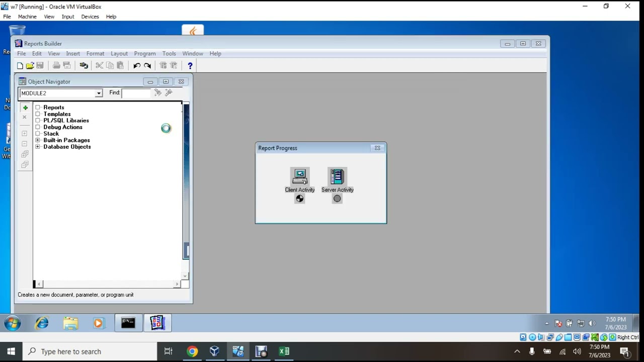
Task: Click the Reports Builder guest taskbar button
Action: point(157,323)
